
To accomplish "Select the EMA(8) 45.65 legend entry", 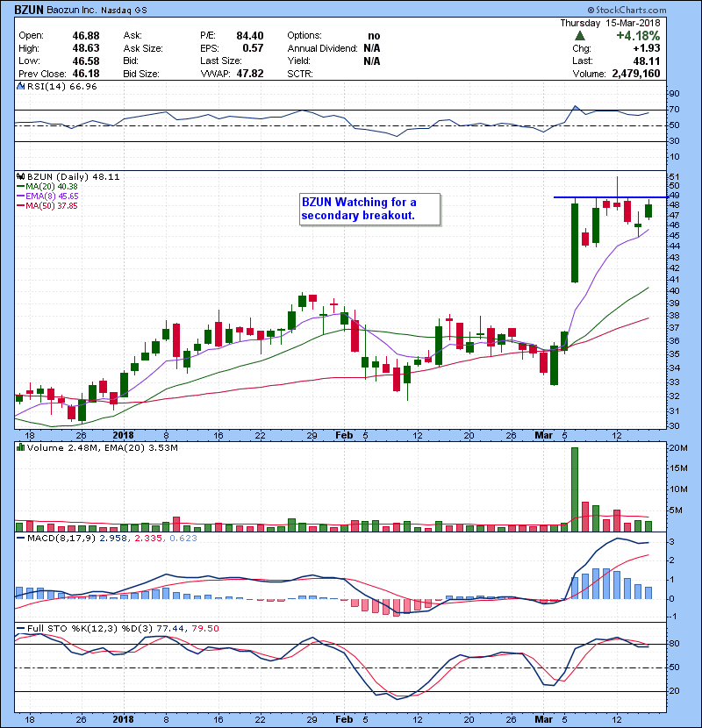I will [x=48, y=196].
